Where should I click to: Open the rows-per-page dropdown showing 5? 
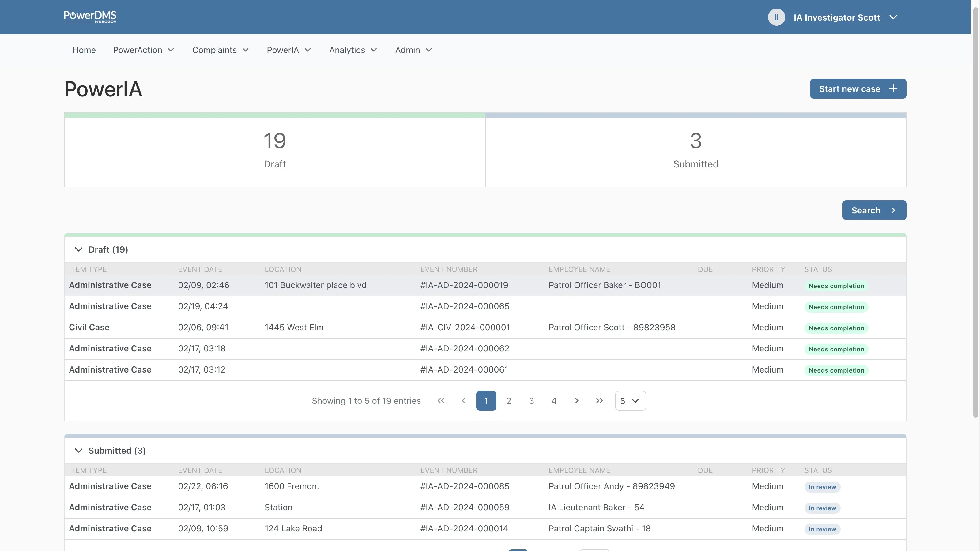pyautogui.click(x=630, y=400)
